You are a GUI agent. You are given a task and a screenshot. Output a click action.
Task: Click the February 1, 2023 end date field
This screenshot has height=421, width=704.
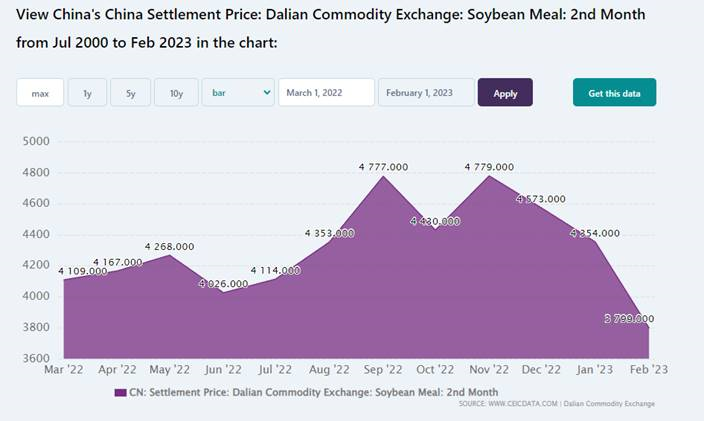point(425,93)
